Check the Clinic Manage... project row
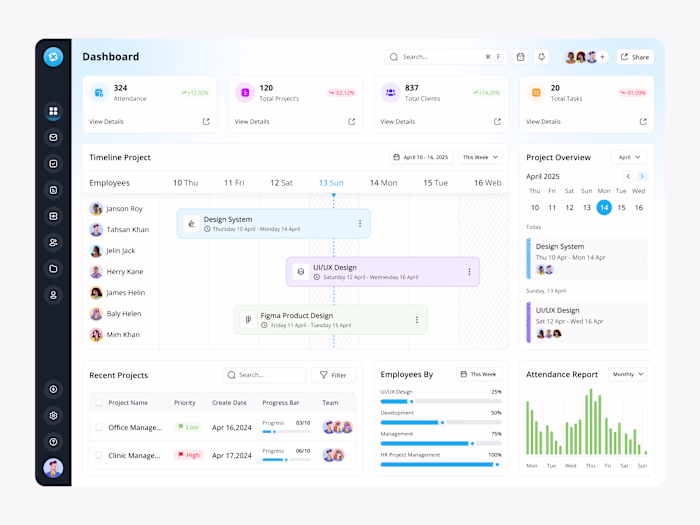Screen dimensions: 700x525 click(x=99, y=455)
